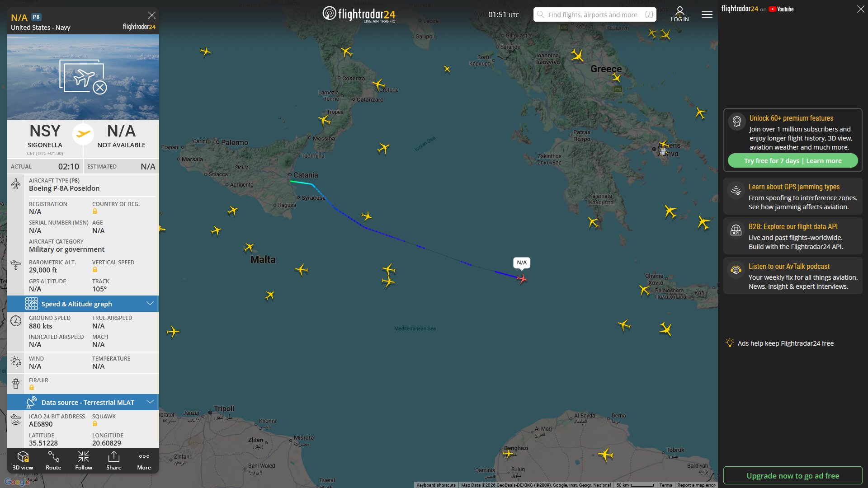Follow the selected aircraft

click(84, 460)
